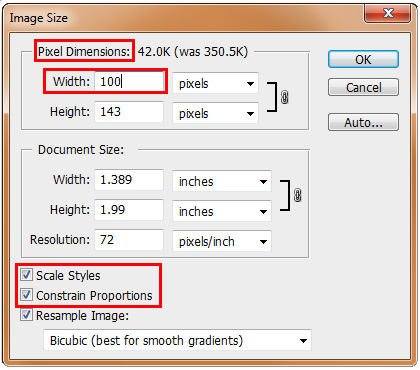Open the pixel Width units dropdown
420x370 pixels.
[x=215, y=83]
